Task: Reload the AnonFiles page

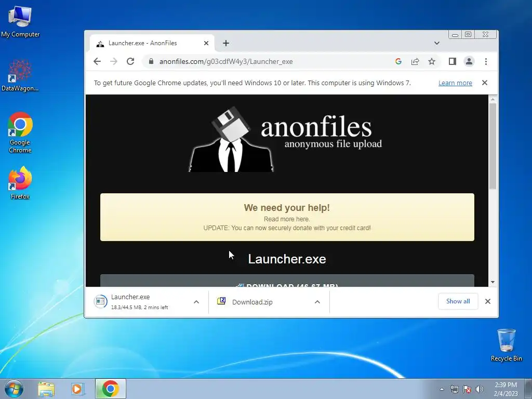Action: pos(130,61)
